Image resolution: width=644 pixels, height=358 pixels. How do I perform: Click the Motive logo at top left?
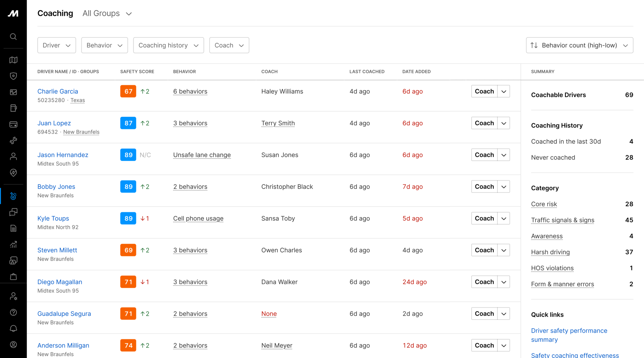(x=13, y=13)
